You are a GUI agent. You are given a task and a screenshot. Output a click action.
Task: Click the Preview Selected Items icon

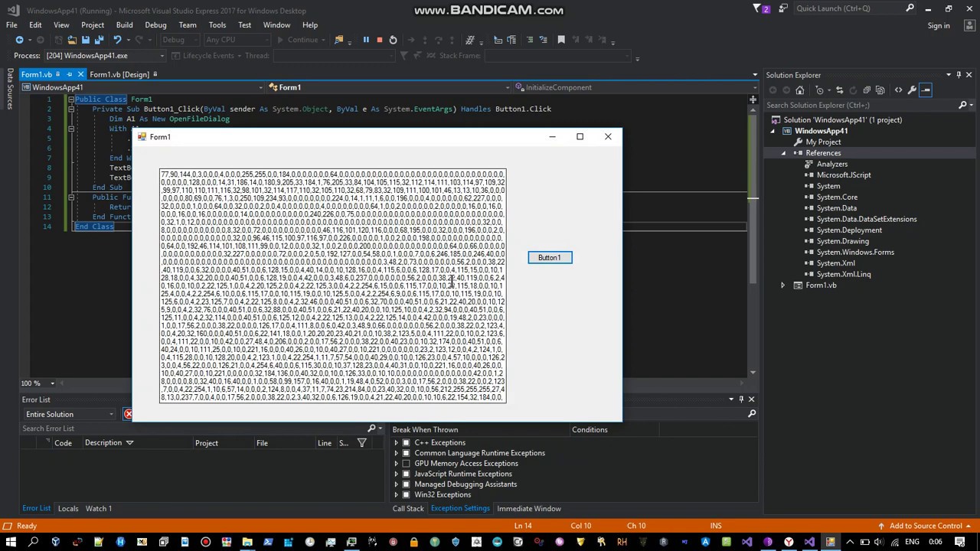(926, 90)
